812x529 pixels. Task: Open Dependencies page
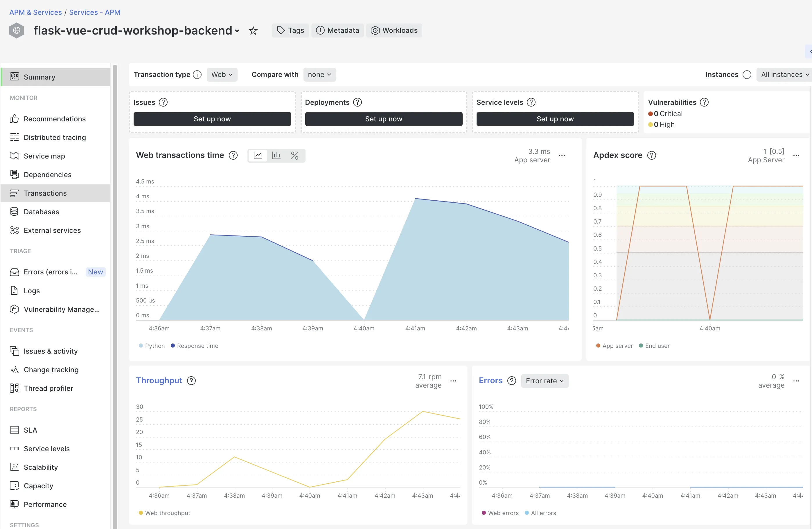(55, 174)
